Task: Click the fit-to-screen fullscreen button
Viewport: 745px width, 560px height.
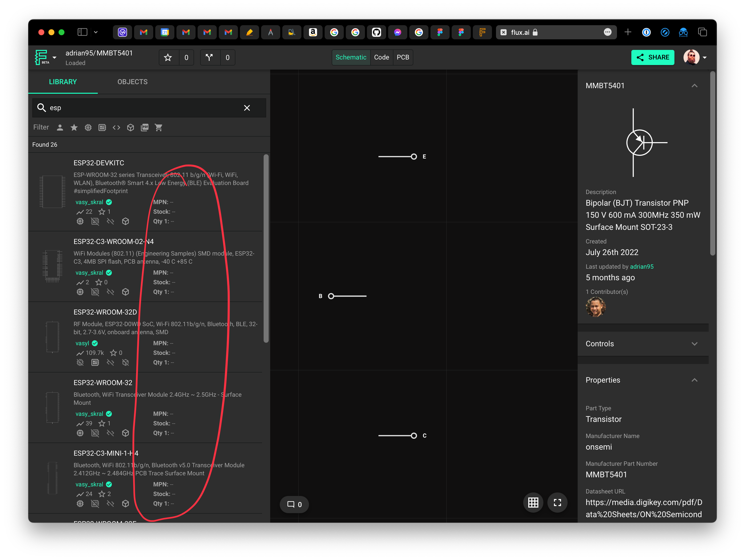Action: (557, 503)
